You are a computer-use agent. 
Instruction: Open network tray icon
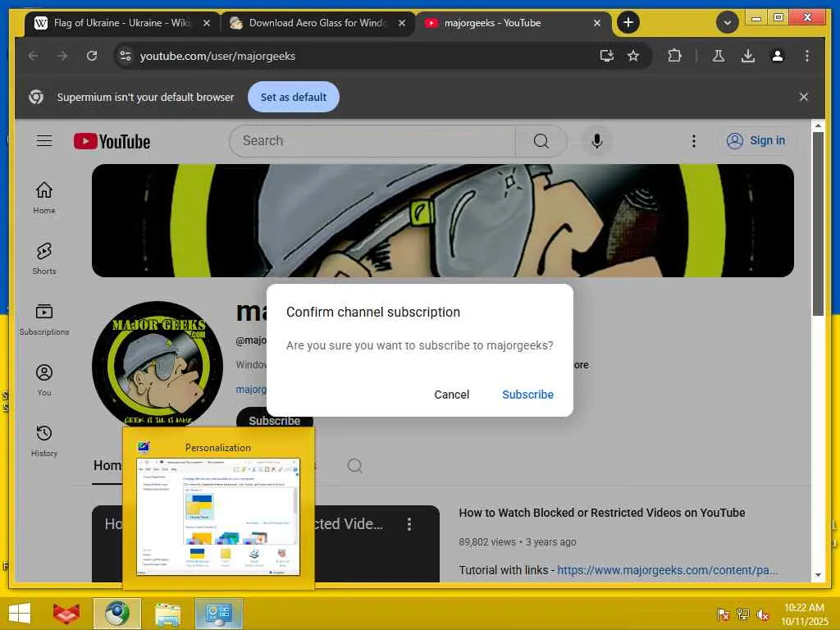(742, 614)
